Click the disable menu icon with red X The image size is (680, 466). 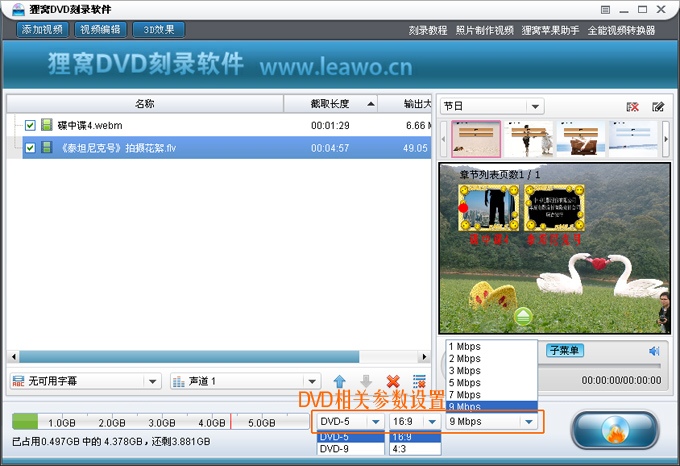[x=632, y=107]
